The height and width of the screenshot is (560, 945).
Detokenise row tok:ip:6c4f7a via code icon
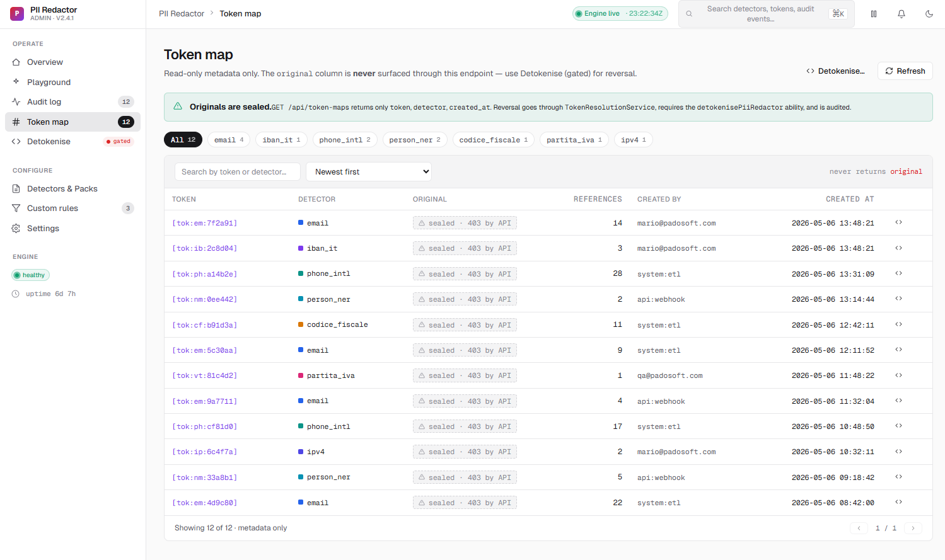(899, 452)
